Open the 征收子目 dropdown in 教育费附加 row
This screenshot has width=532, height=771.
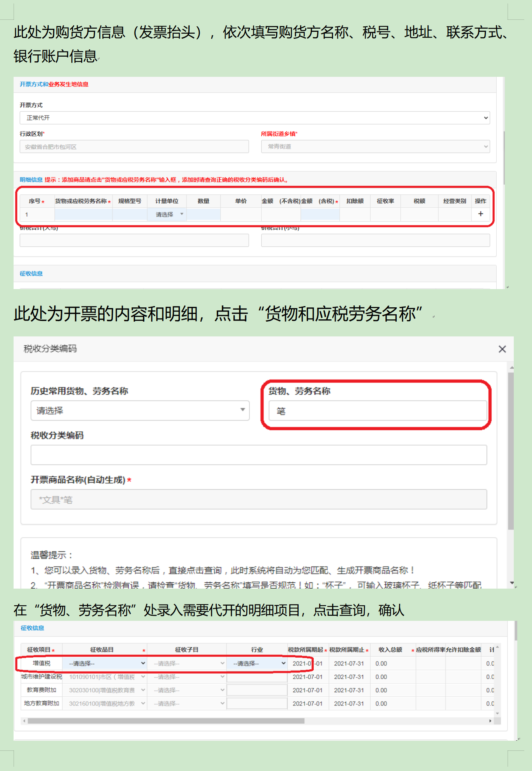point(187,690)
